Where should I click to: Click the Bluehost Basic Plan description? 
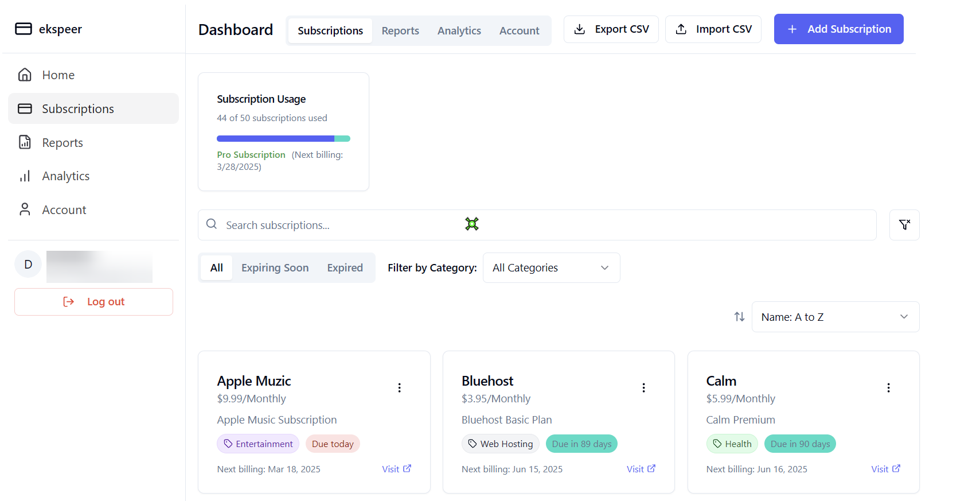coord(507,420)
